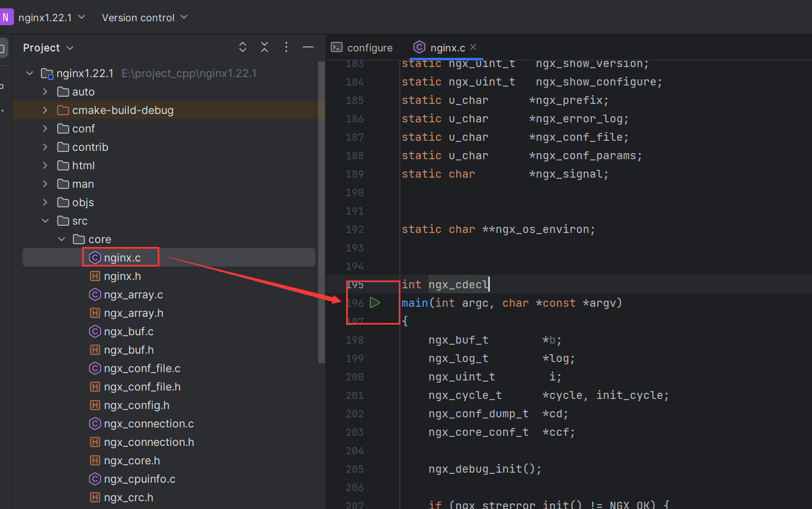Expand the man folder
This screenshot has width=812, height=509.
click(45, 184)
